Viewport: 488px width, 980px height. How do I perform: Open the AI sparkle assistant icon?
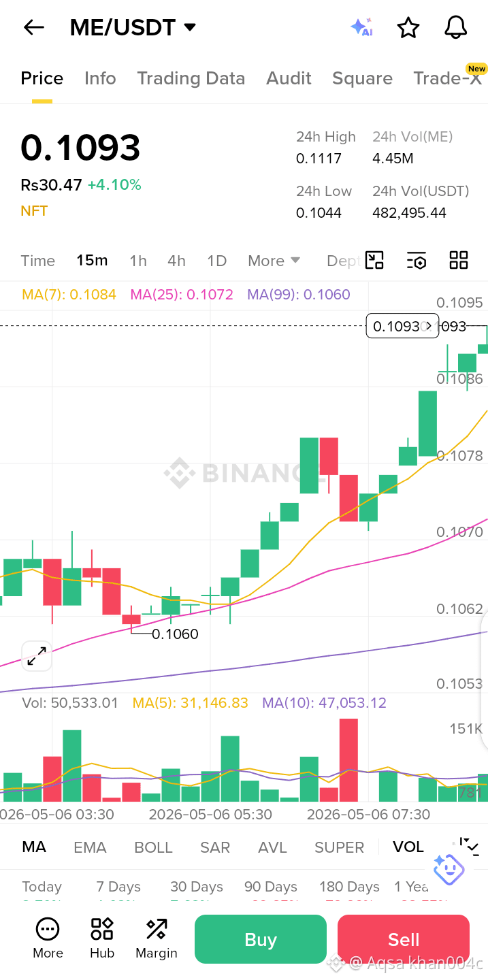click(361, 27)
